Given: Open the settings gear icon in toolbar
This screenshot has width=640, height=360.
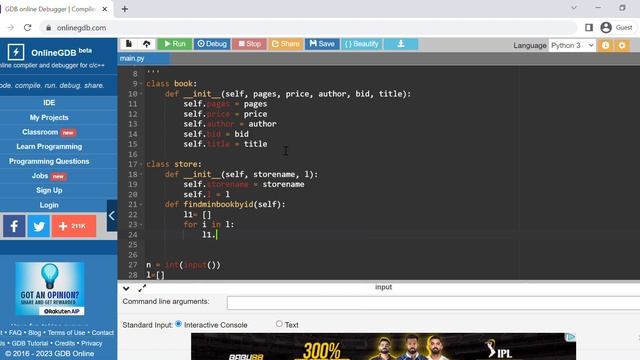Looking at the screenshot, I should click(x=622, y=45).
